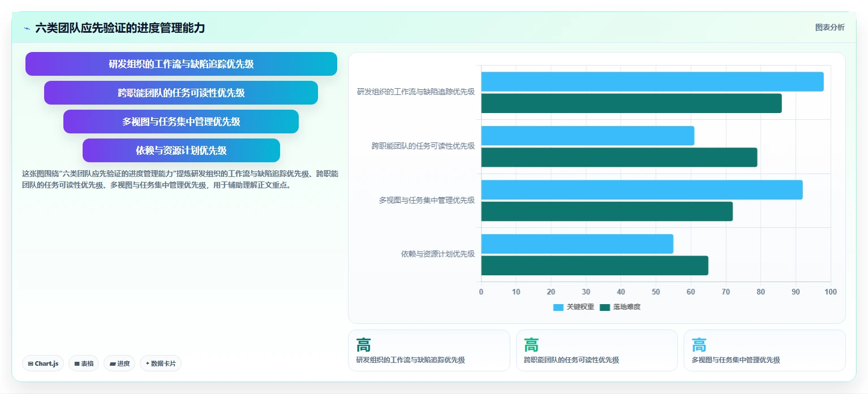Click the 关键权重 bar for 依赖与资源计划优先级
Image resolution: width=868 pixels, height=394 pixels.
pos(577,244)
